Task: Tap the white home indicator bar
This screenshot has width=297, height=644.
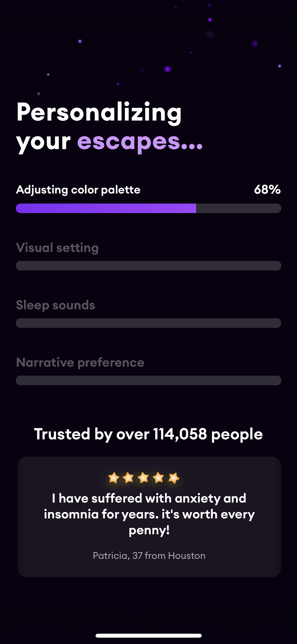Action: 149,636
